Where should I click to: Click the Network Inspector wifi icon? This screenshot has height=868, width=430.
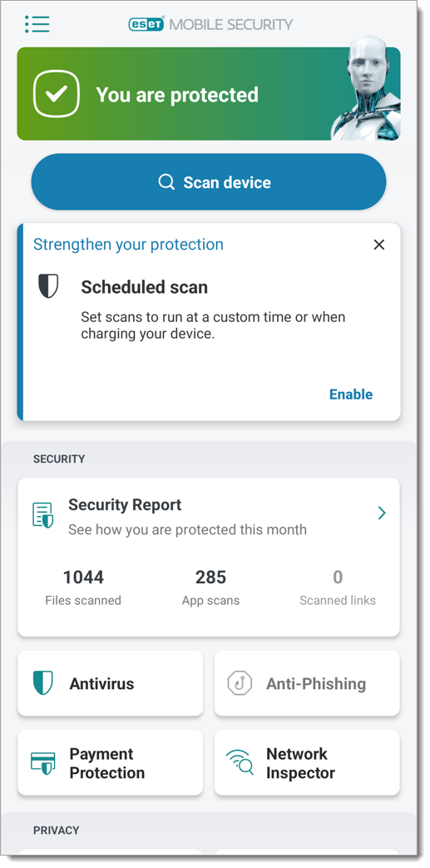240,762
